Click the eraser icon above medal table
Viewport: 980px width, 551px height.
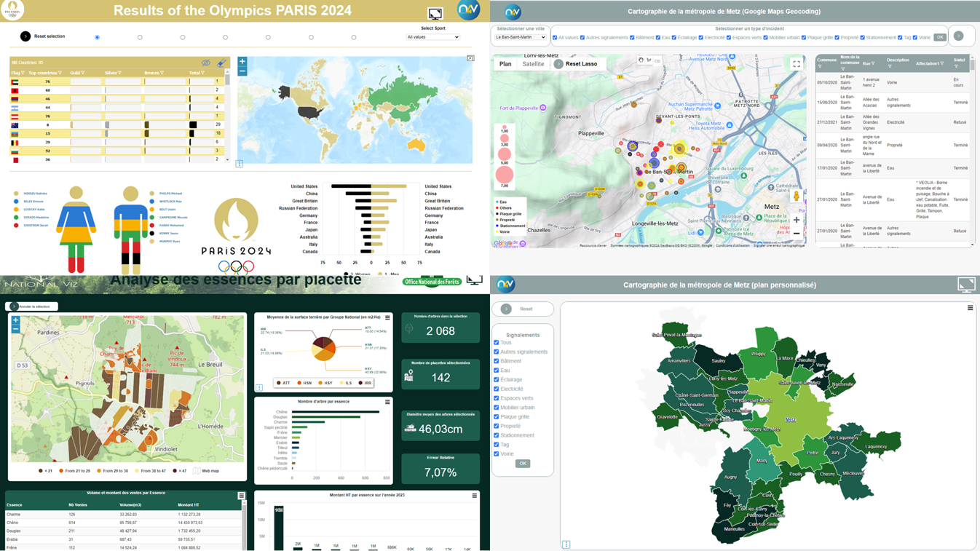pyautogui.click(x=221, y=63)
